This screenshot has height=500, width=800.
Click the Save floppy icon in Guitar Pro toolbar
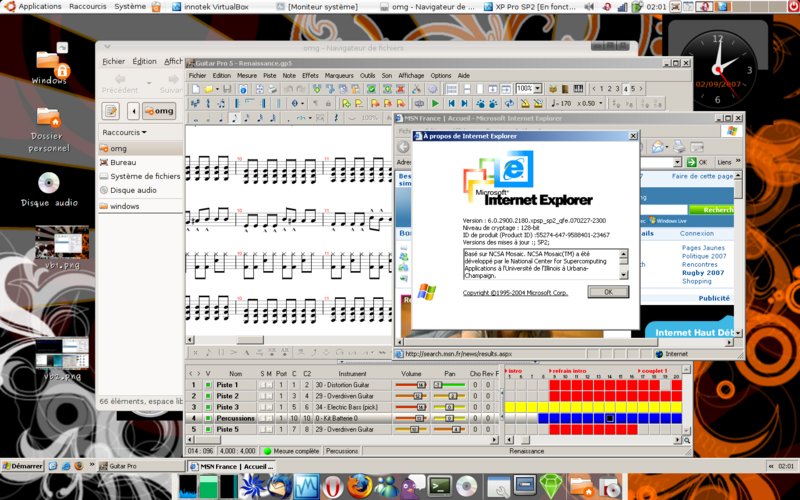[x=227, y=89]
